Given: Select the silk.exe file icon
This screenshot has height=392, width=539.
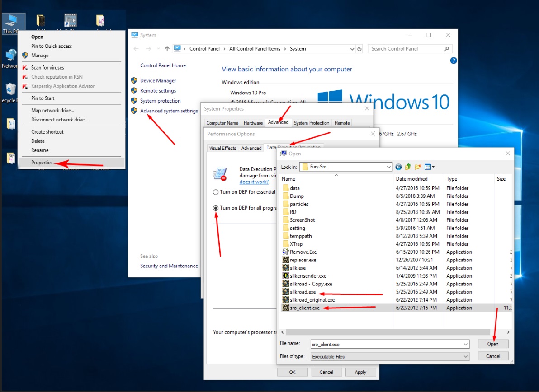Looking at the screenshot, I should pyautogui.click(x=285, y=268).
